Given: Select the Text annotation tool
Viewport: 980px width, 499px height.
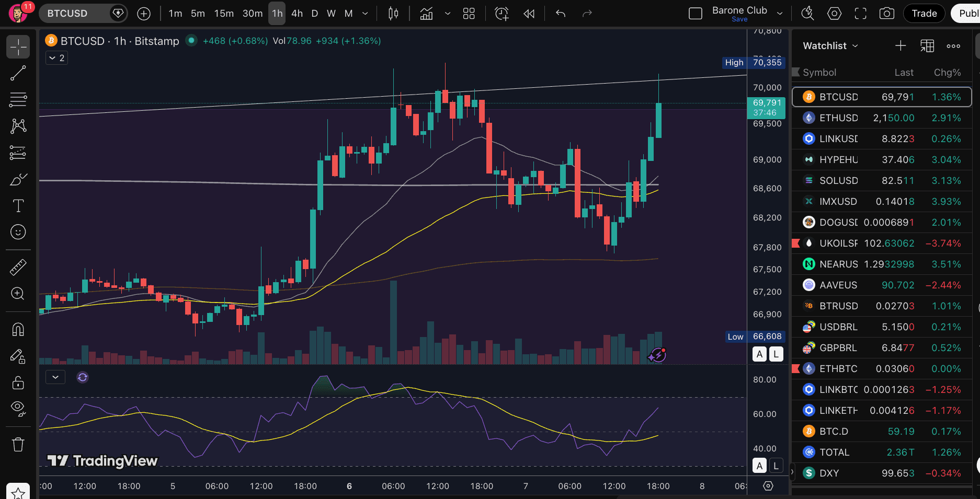Looking at the screenshot, I should [x=18, y=205].
